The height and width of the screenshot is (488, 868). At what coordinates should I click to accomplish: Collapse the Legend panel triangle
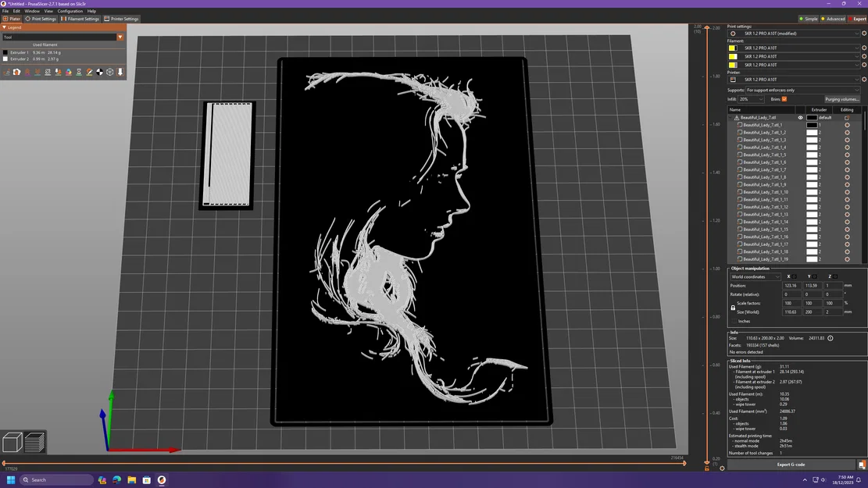[x=5, y=27]
